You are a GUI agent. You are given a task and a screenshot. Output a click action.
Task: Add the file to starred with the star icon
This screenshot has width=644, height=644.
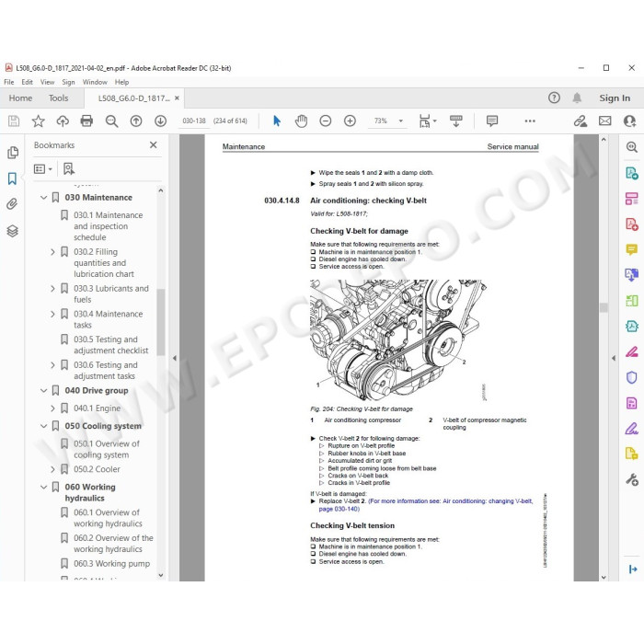[39, 121]
